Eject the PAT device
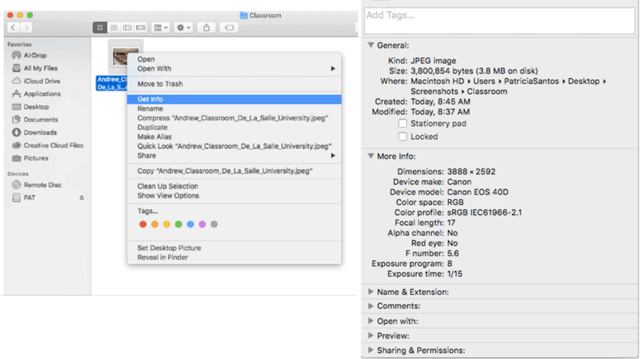The image size is (644, 359). click(81, 198)
